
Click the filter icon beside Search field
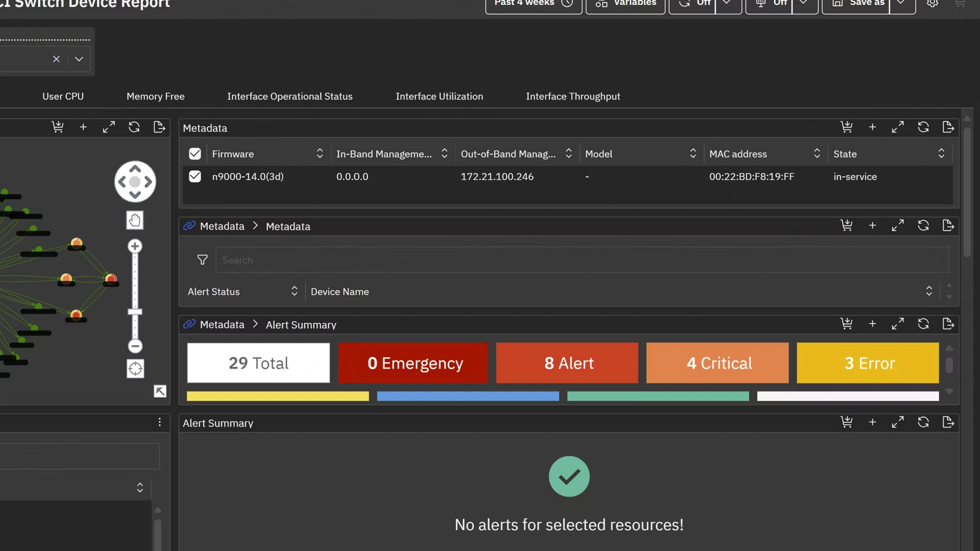(x=202, y=260)
